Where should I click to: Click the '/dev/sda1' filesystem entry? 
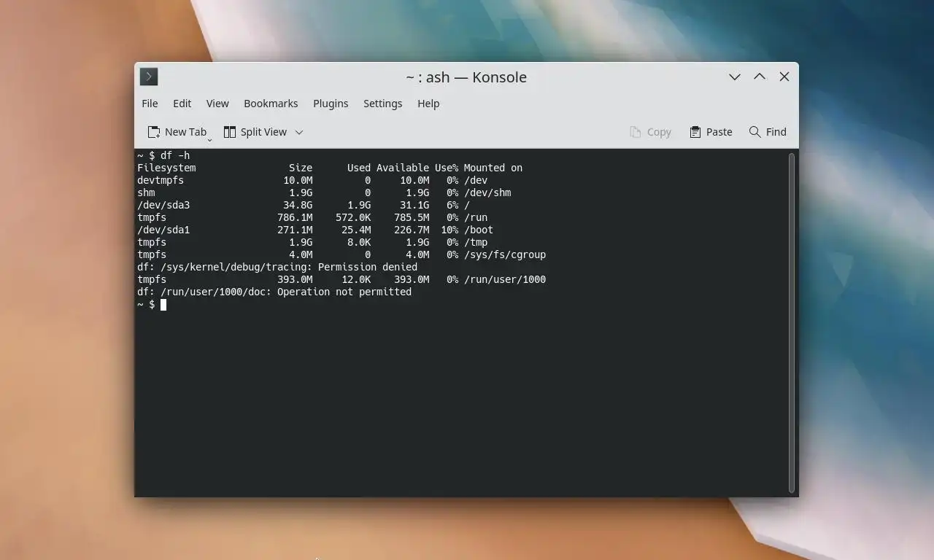[163, 230]
